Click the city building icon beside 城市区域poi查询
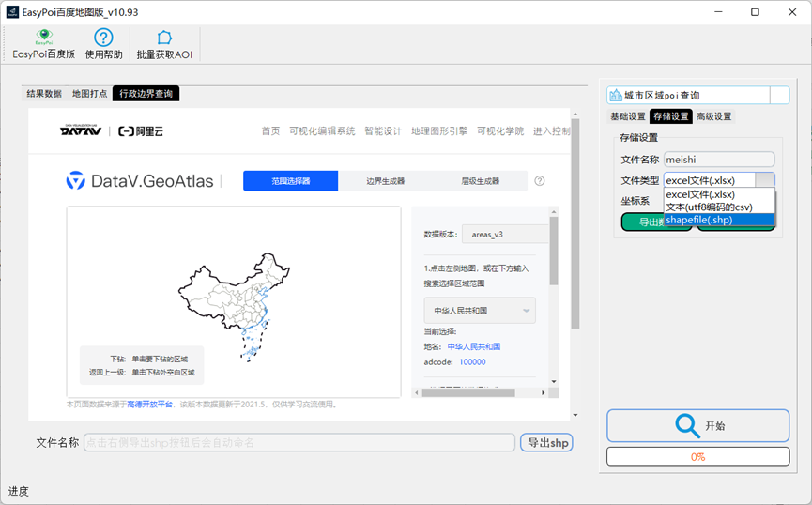Screen dimensions: 812x505 616,96
